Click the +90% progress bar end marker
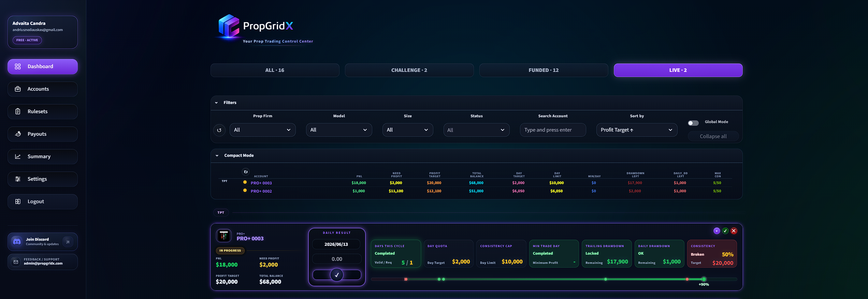This screenshot has width=868, height=299. 704,279
